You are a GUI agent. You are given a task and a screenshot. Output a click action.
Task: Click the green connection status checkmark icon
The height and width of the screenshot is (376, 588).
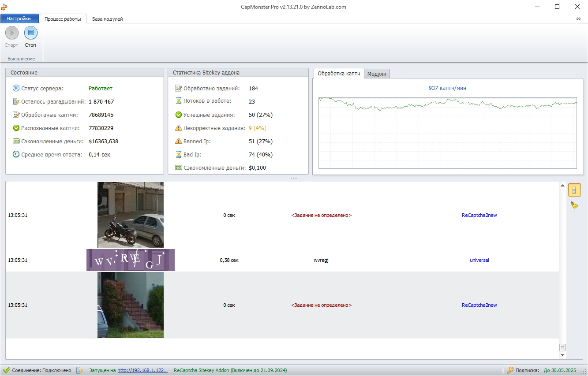coord(6,370)
